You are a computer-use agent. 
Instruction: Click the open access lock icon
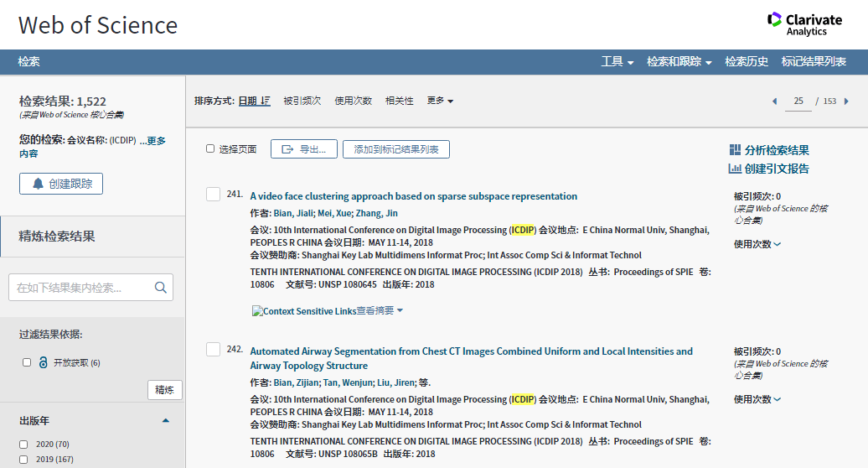tap(44, 363)
